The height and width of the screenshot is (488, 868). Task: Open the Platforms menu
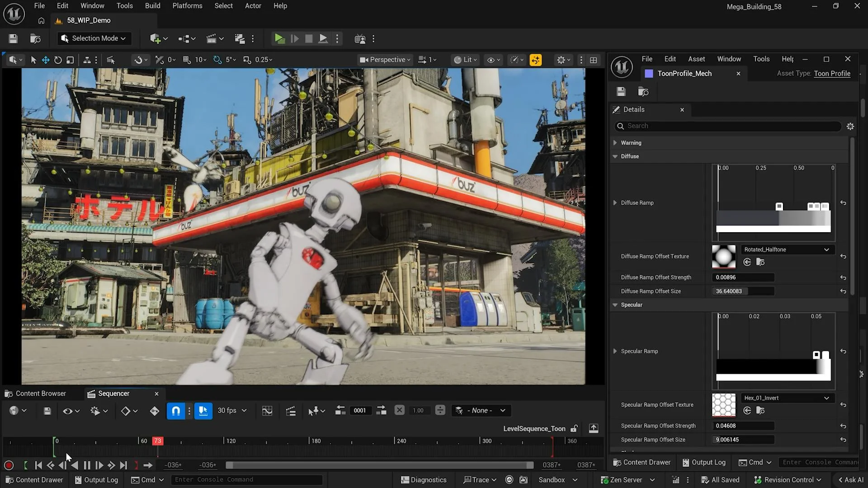pos(187,6)
